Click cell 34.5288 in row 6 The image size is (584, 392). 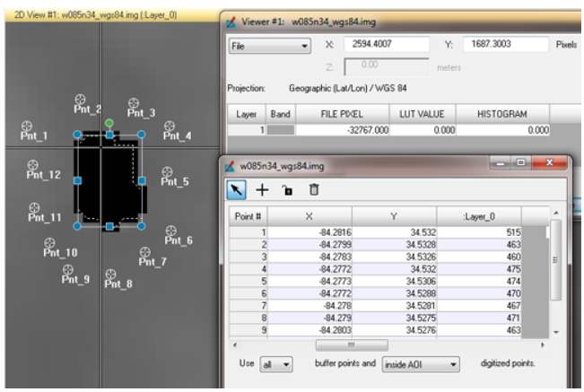394,293
